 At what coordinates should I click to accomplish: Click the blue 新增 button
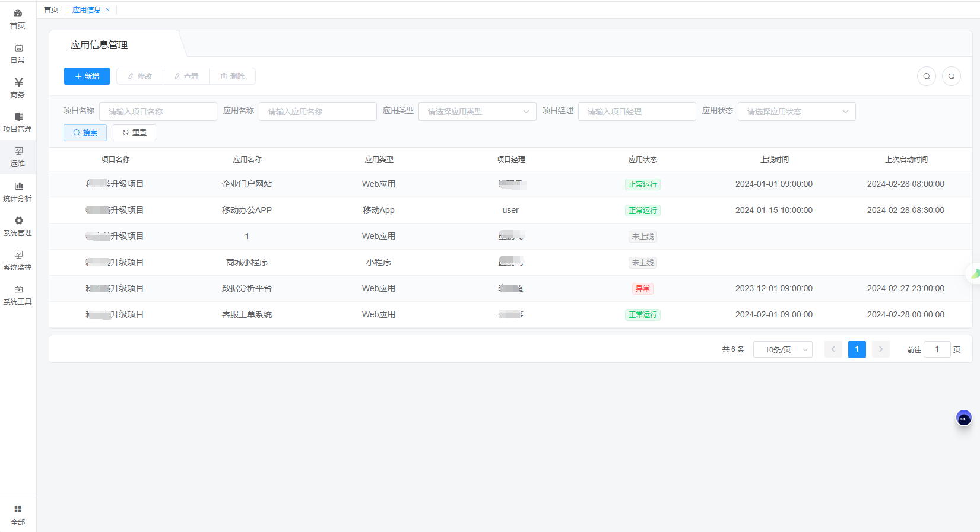point(87,77)
